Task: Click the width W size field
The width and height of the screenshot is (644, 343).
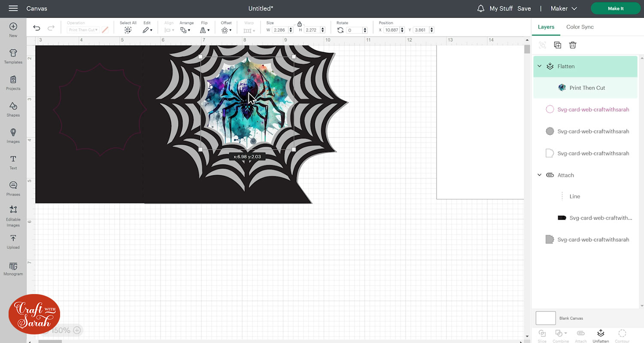Action: coord(280,30)
